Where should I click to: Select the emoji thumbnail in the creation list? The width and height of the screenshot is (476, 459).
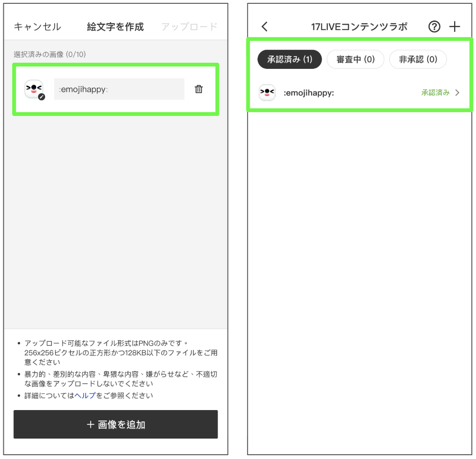(34, 89)
